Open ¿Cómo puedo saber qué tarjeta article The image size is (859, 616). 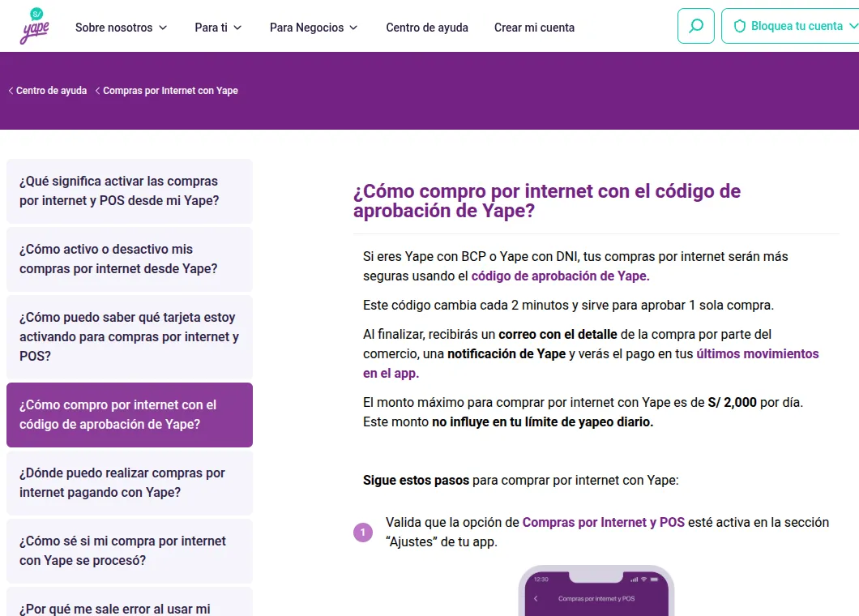(130, 337)
